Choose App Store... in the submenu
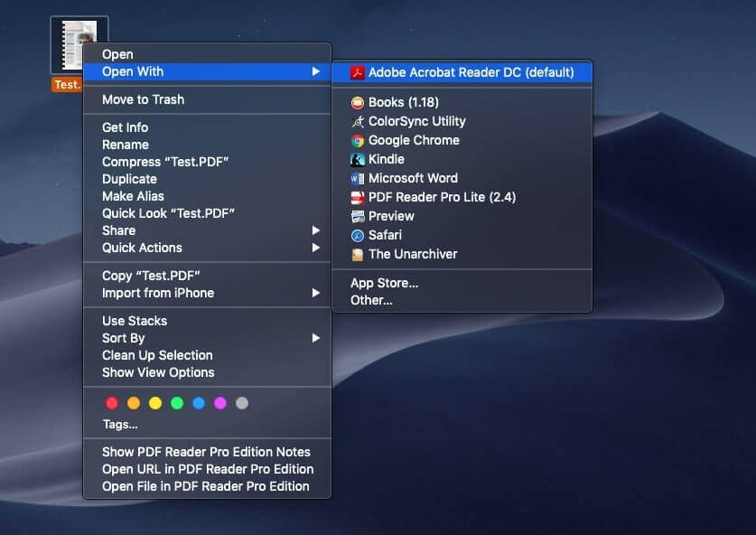The width and height of the screenshot is (756, 535). coord(462,283)
